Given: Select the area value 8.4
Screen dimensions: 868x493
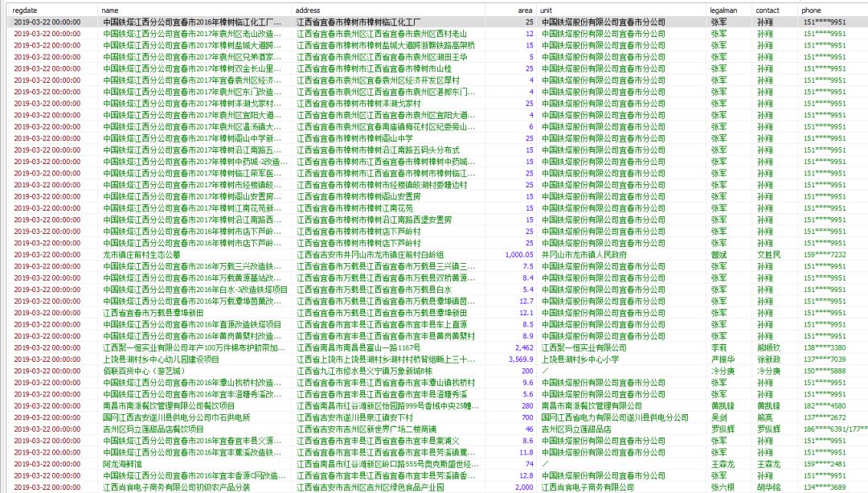Looking at the screenshot, I should [527, 278].
